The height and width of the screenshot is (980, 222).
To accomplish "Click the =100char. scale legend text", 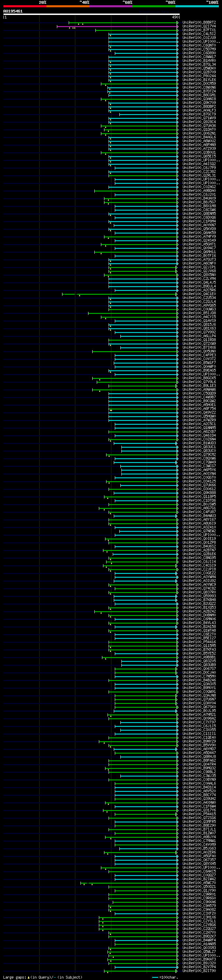I will click(x=169, y=977).
